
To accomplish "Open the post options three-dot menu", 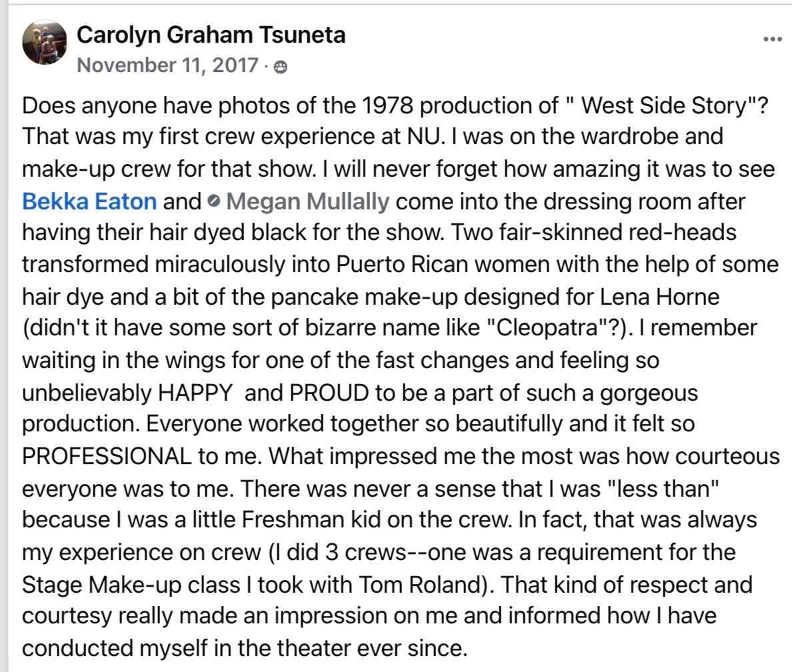I will tap(772, 39).
